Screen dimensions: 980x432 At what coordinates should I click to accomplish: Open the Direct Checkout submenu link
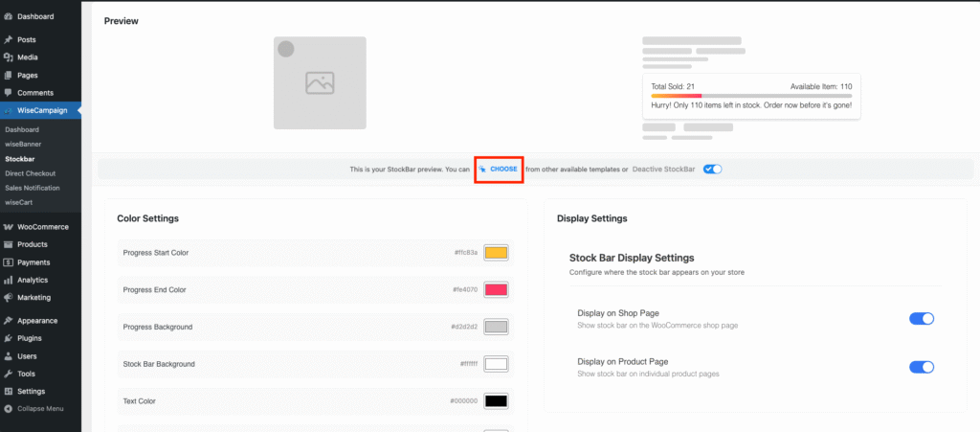(30, 173)
